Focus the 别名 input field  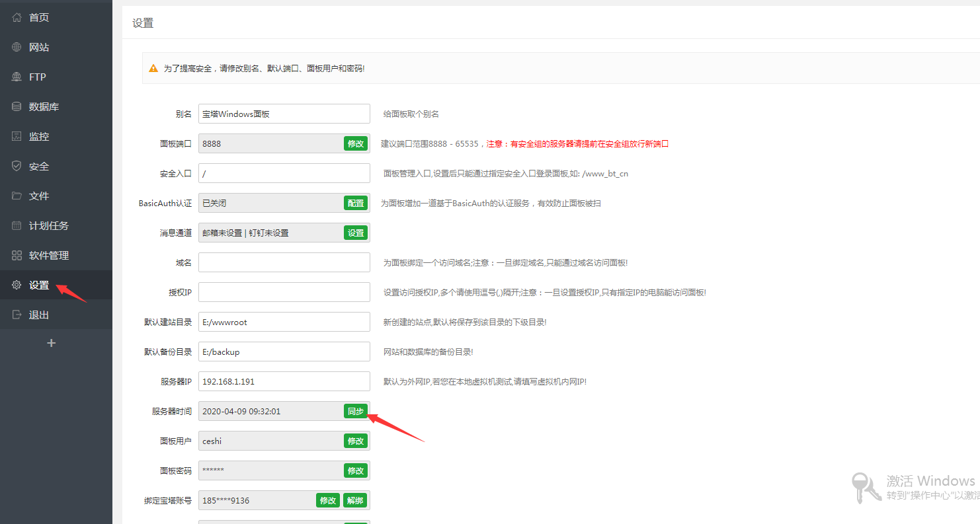click(284, 114)
